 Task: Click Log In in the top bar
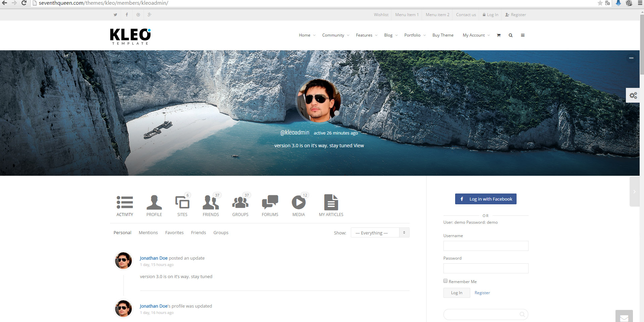coord(490,15)
